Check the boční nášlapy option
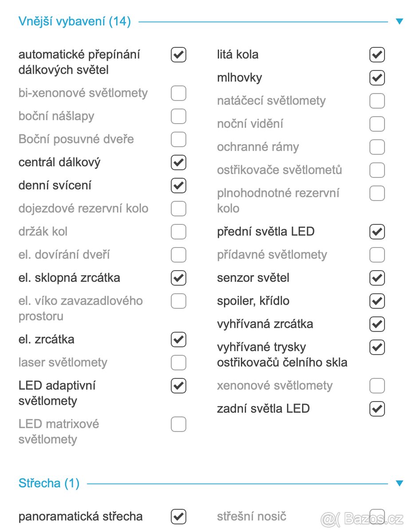The height and width of the screenshot is (532, 408). tap(178, 116)
